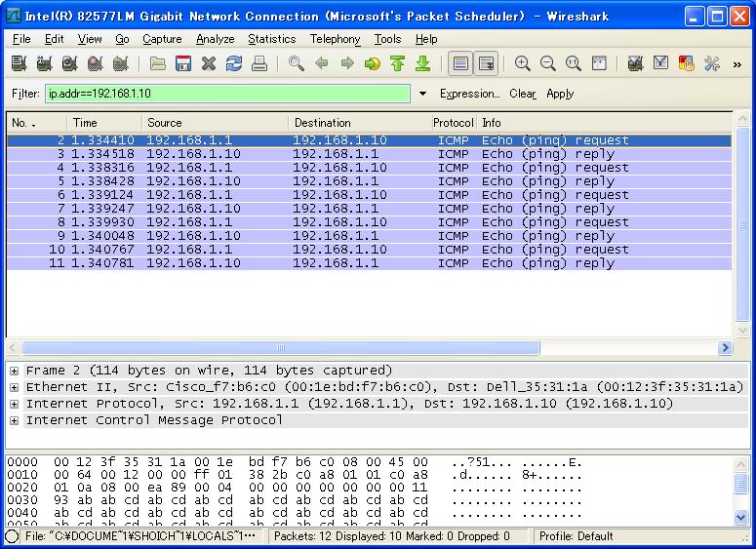
Task: Sort by No. column header
Action: coord(37,123)
